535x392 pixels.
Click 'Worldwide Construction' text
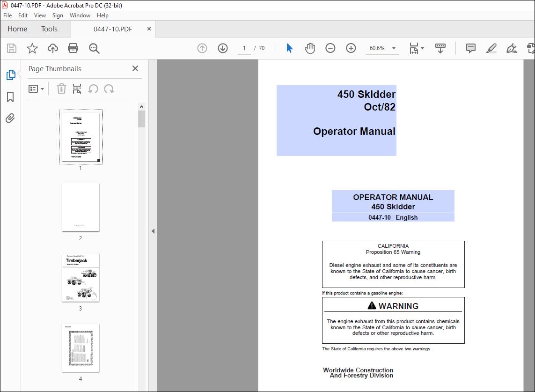(358, 370)
